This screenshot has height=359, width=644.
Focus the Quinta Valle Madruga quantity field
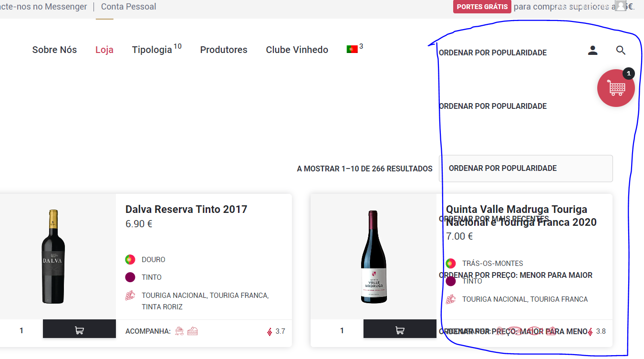tap(342, 330)
